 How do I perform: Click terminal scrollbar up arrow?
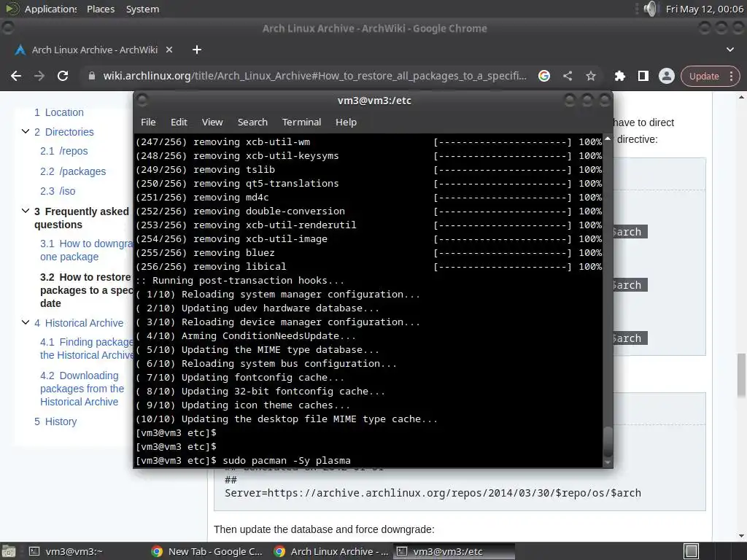coord(608,139)
